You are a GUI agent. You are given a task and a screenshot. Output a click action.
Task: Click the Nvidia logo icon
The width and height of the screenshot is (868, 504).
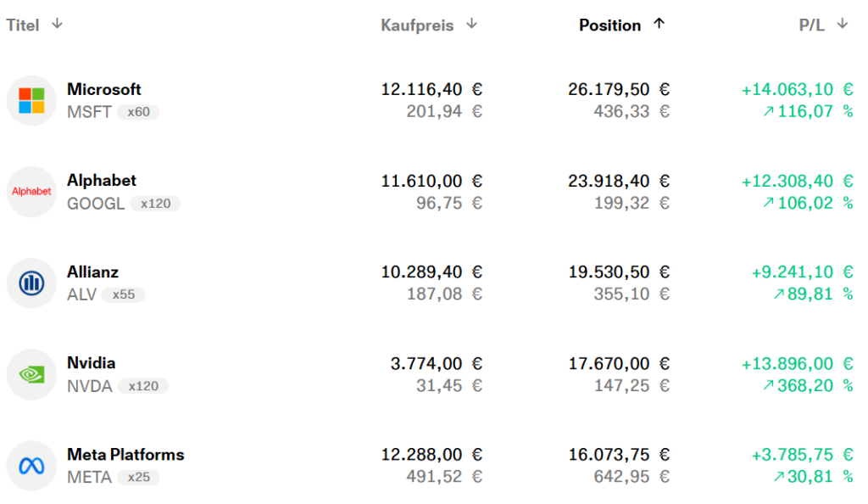pyautogui.click(x=31, y=374)
